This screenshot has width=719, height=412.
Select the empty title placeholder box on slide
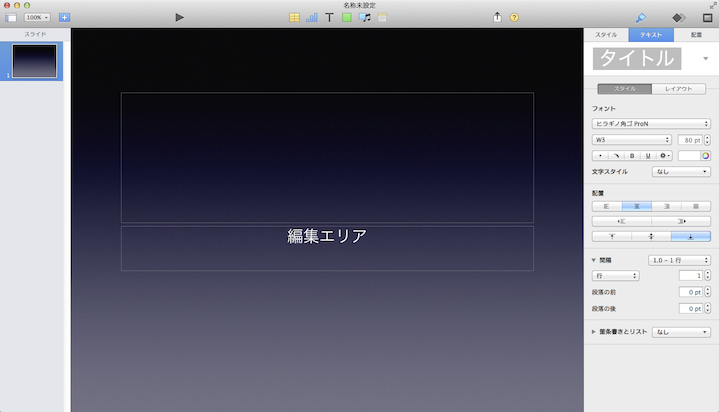[x=327, y=158]
